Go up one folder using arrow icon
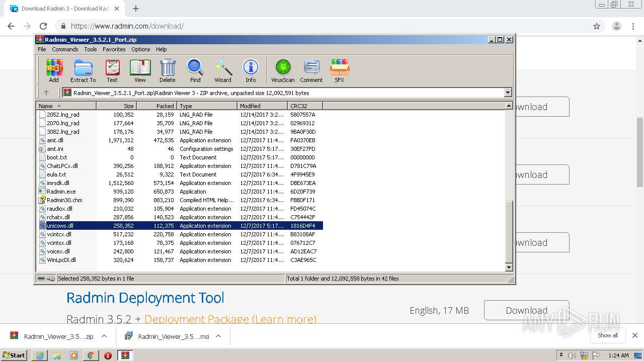 (x=46, y=93)
